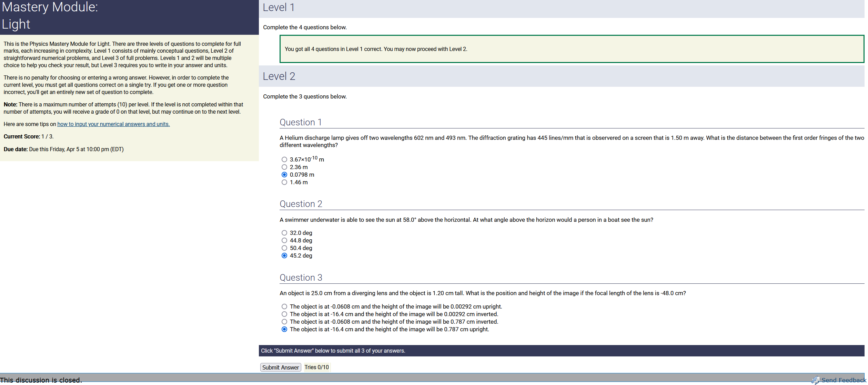This screenshot has height=385, width=868.
Task: Choose the 2.36 m radio option
Action: (284, 167)
